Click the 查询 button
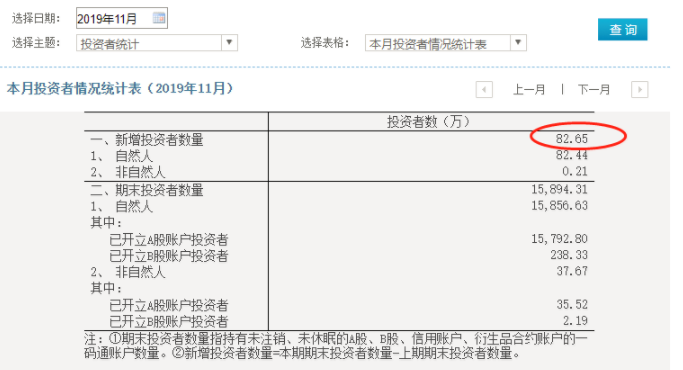The height and width of the screenshot is (370, 683). click(622, 30)
